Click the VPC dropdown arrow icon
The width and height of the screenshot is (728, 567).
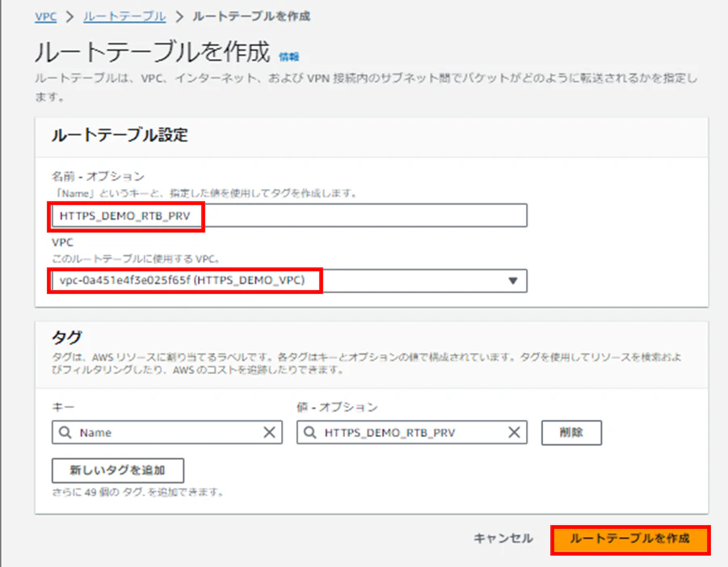coord(512,281)
